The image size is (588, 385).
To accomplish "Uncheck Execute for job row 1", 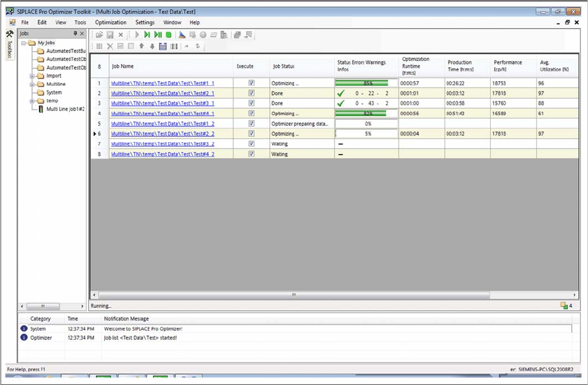I will pyautogui.click(x=251, y=83).
